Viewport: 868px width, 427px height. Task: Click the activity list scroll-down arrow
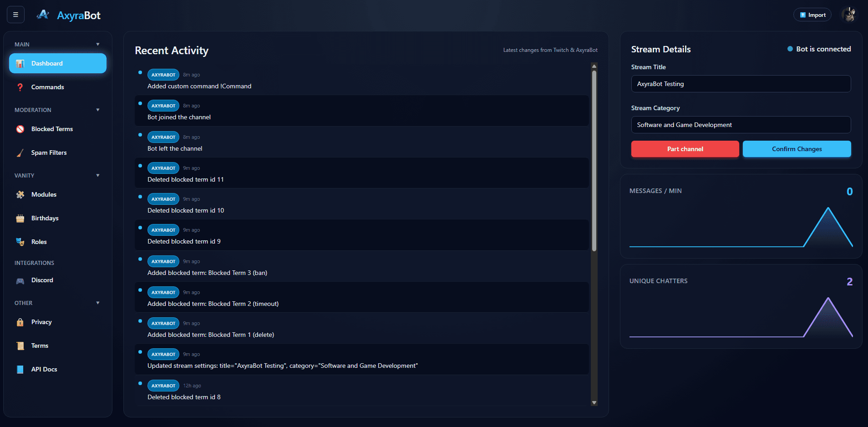click(594, 402)
